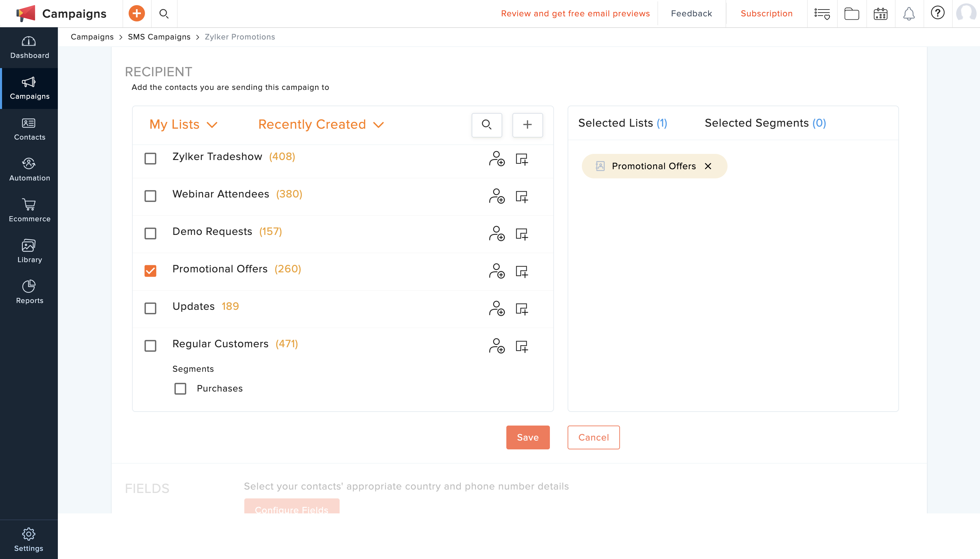Uncheck the Promotional Offers checkbox
The height and width of the screenshot is (559, 980).
[x=150, y=271]
